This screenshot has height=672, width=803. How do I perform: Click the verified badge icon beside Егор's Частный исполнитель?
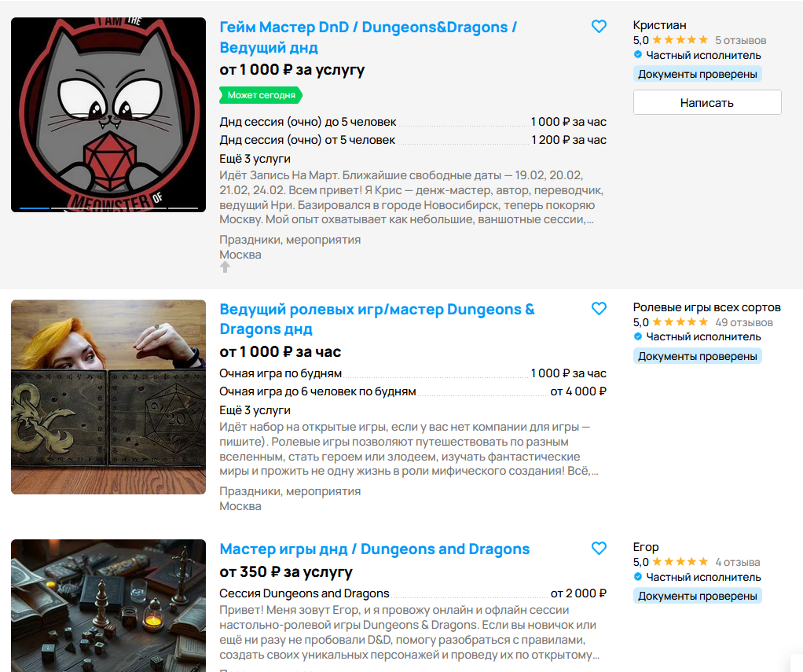(x=637, y=577)
